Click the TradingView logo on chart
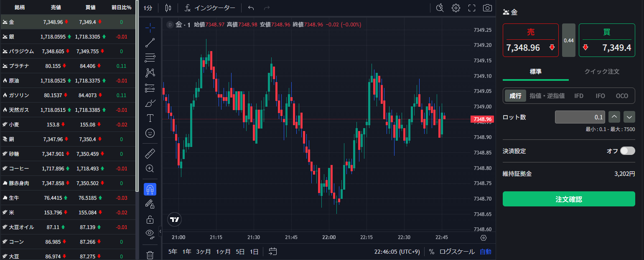The height and width of the screenshot is (260, 644). pyautogui.click(x=174, y=219)
